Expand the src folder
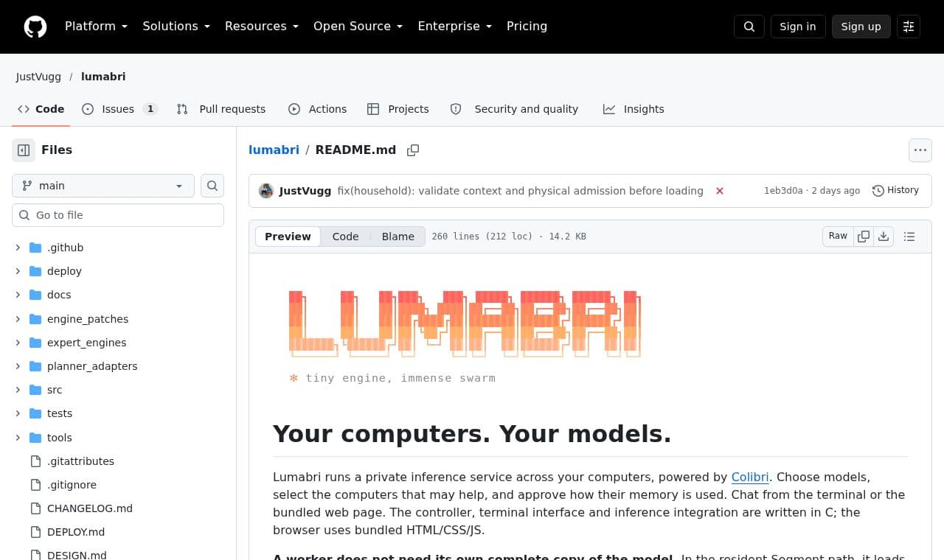Image resolution: width=944 pixels, height=560 pixels. pyautogui.click(x=18, y=390)
